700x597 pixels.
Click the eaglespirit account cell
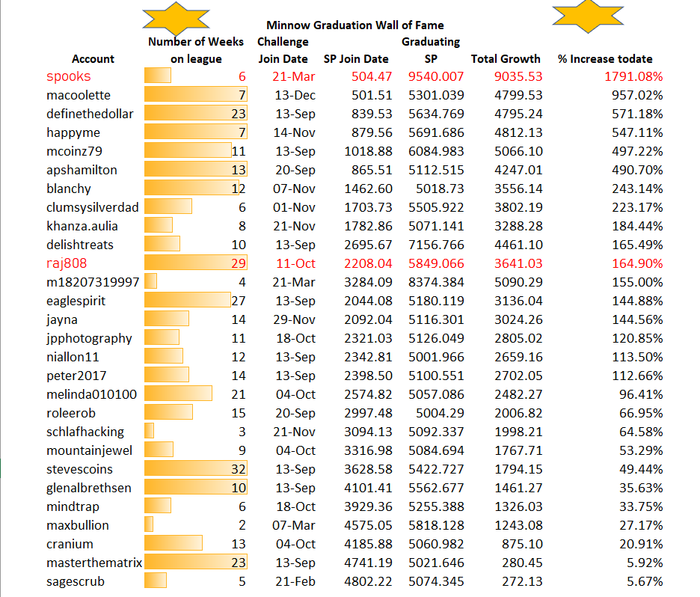[76, 301]
